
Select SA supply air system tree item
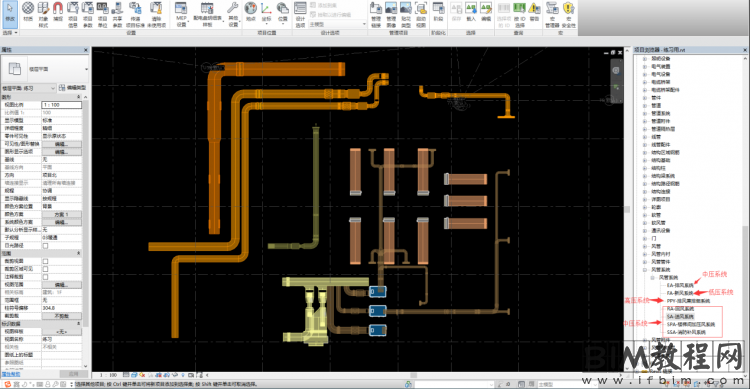[680, 316]
